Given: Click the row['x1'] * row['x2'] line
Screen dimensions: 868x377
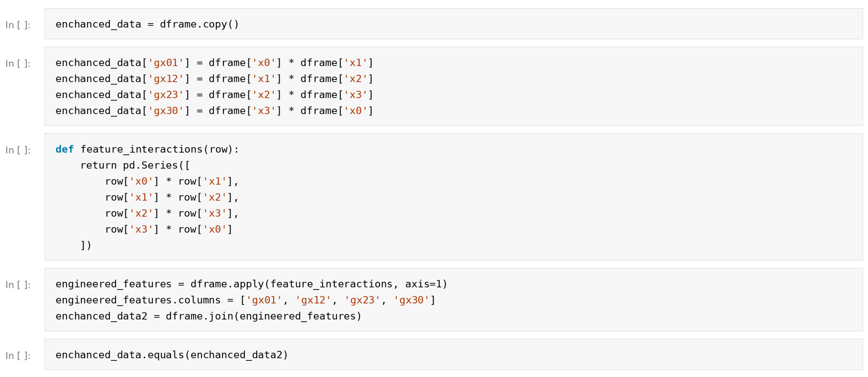Looking at the screenshot, I should click(172, 197).
